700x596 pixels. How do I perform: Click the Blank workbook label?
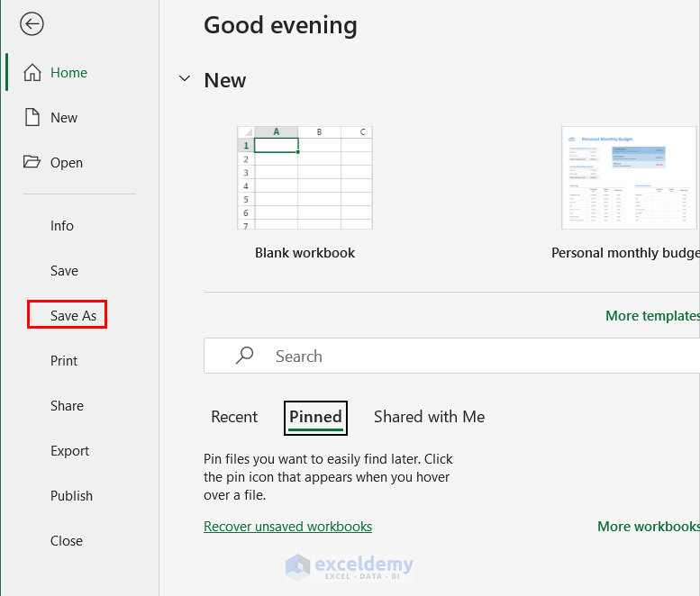click(305, 253)
